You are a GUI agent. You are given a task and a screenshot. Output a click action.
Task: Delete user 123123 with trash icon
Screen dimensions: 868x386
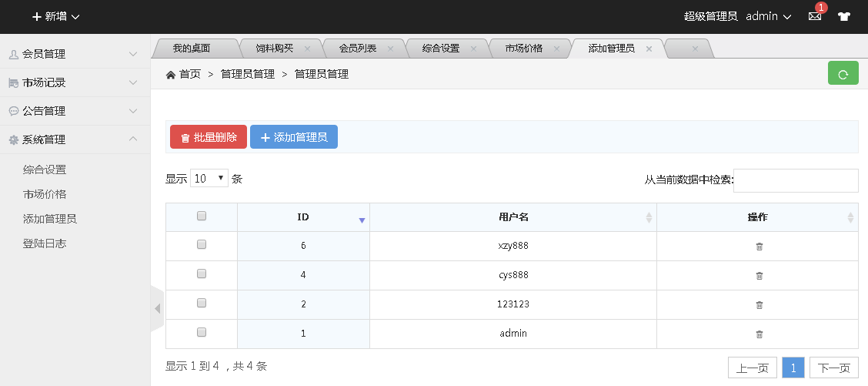759,305
